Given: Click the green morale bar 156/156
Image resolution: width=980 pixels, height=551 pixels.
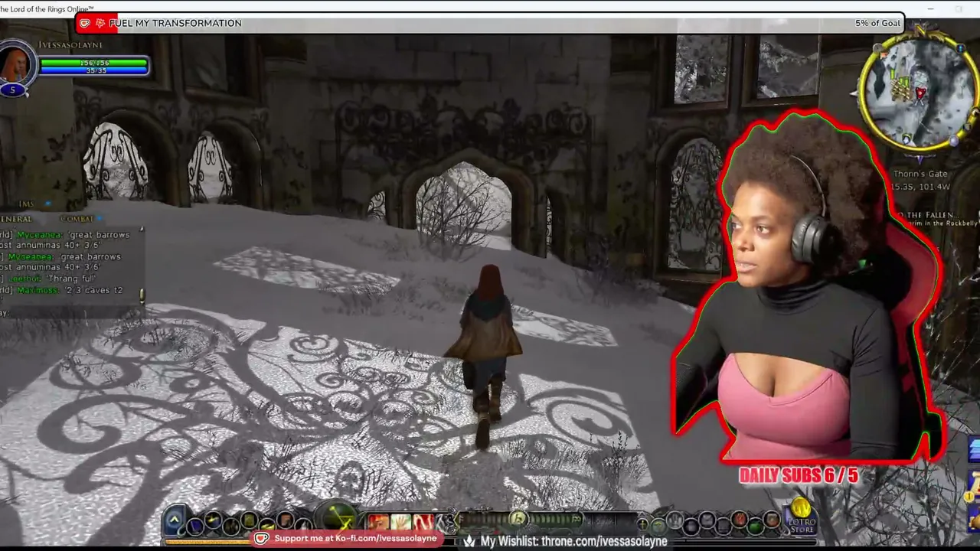Looking at the screenshot, I should point(93,63).
